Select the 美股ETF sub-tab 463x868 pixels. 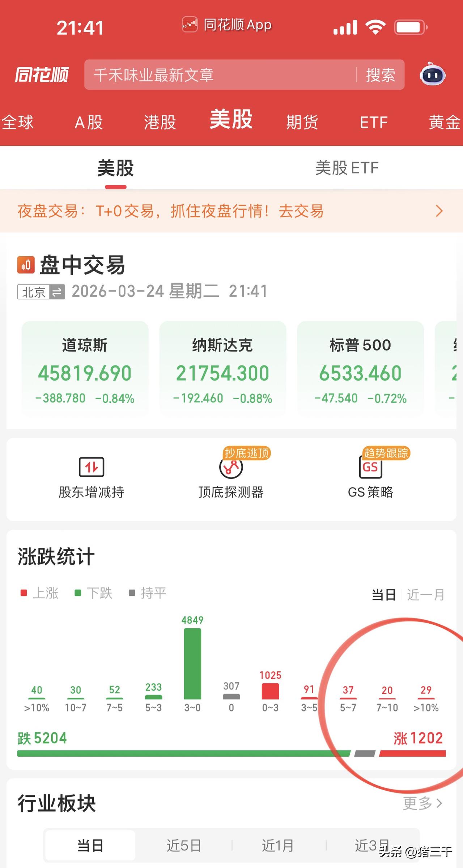click(x=347, y=168)
